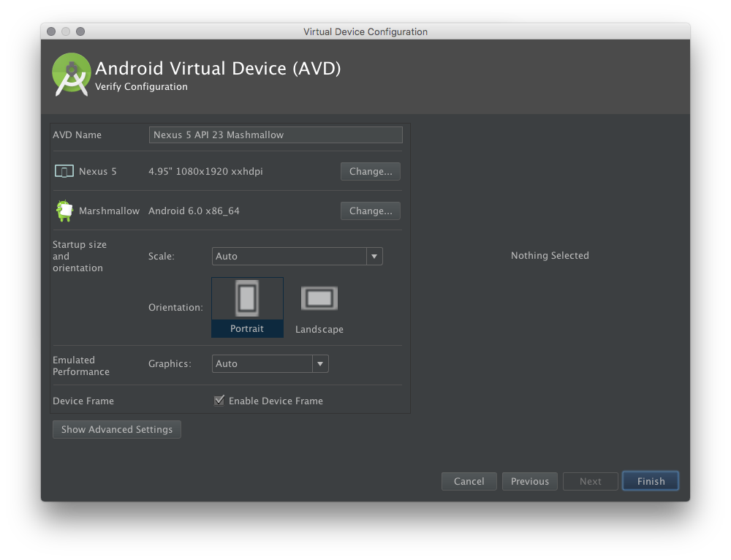This screenshot has width=731, height=560.
Task: Click the window minimize button
Action: [x=66, y=31]
